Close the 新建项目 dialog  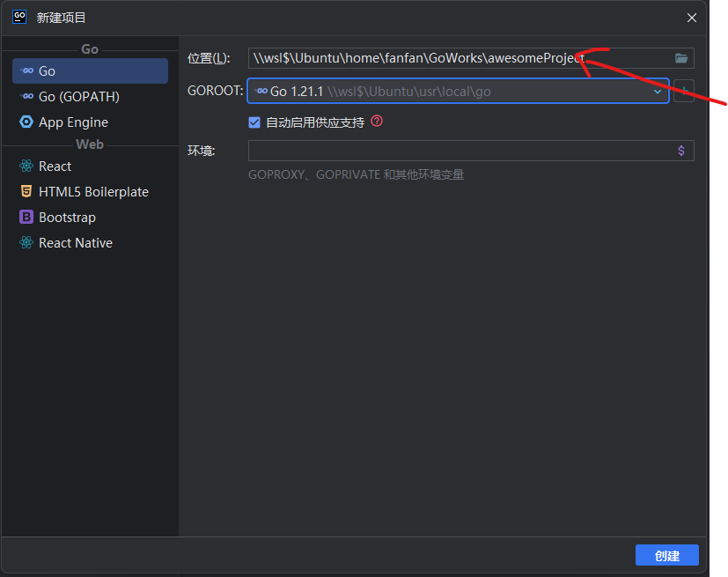(x=692, y=18)
